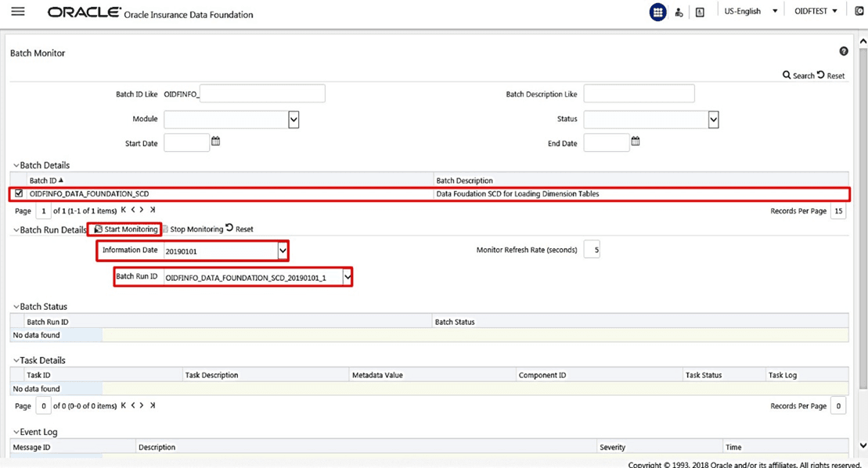This screenshot has height=468, width=868.
Task: Click Stop Monitoring button
Action: [193, 229]
